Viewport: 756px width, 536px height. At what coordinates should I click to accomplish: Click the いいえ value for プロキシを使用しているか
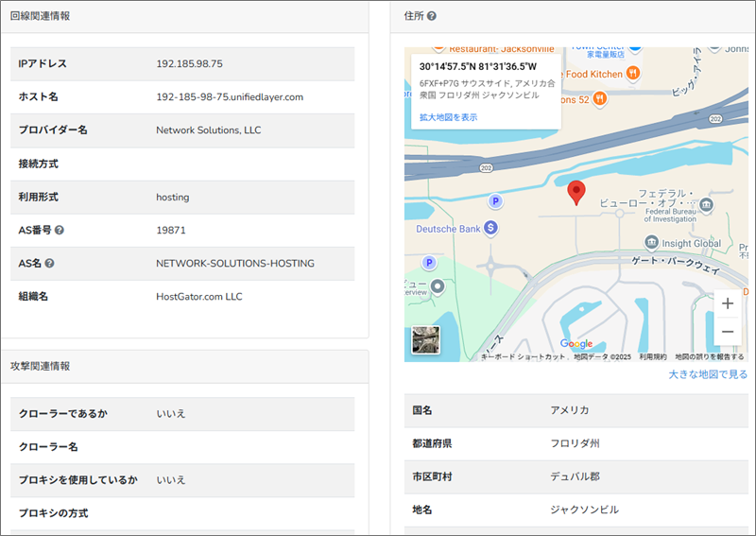click(x=171, y=480)
